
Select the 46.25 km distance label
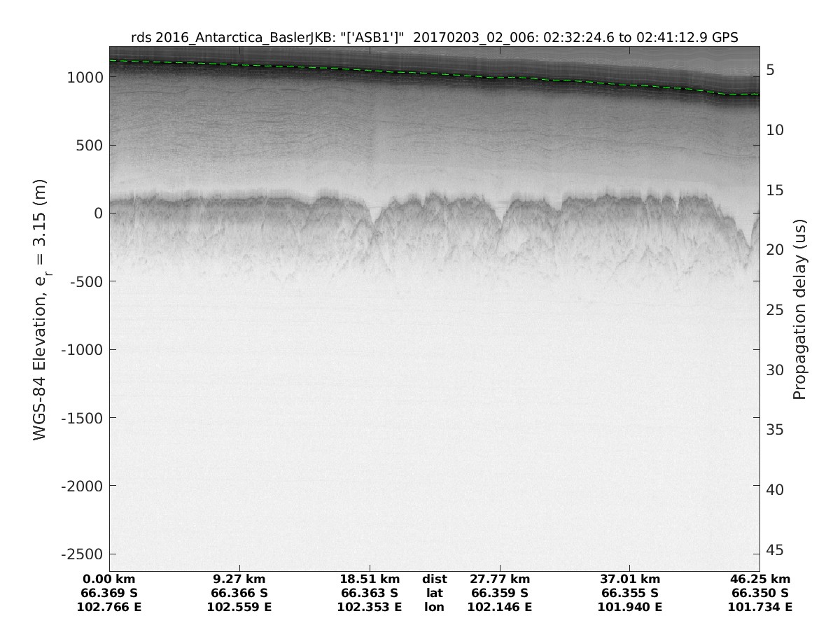point(760,579)
